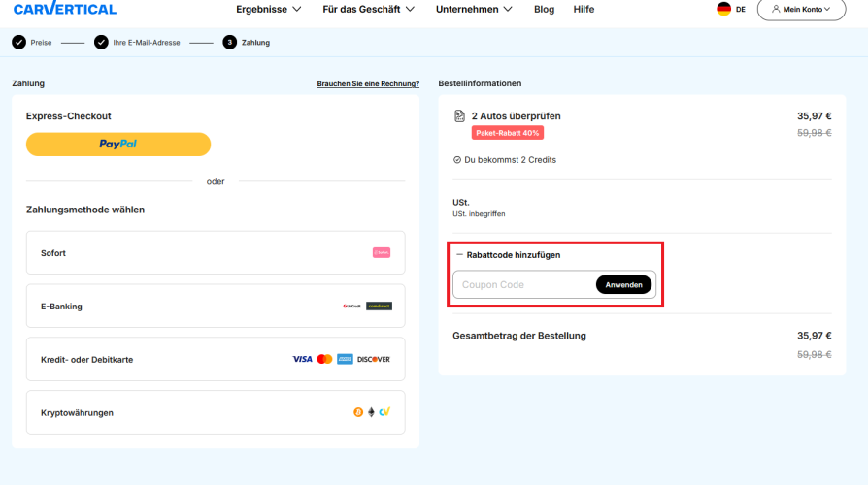Click the report document icon beside 2 Autos
Viewport: 868px width, 485px height.
point(459,116)
